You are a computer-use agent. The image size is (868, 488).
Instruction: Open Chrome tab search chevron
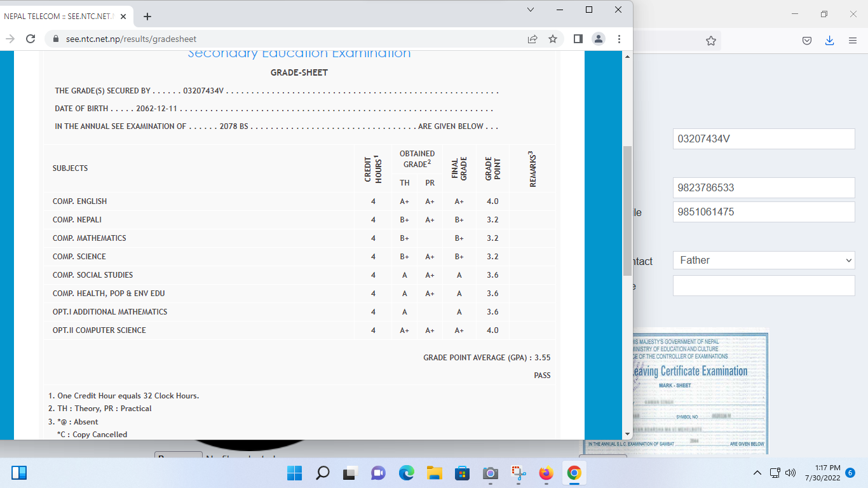[531, 10]
